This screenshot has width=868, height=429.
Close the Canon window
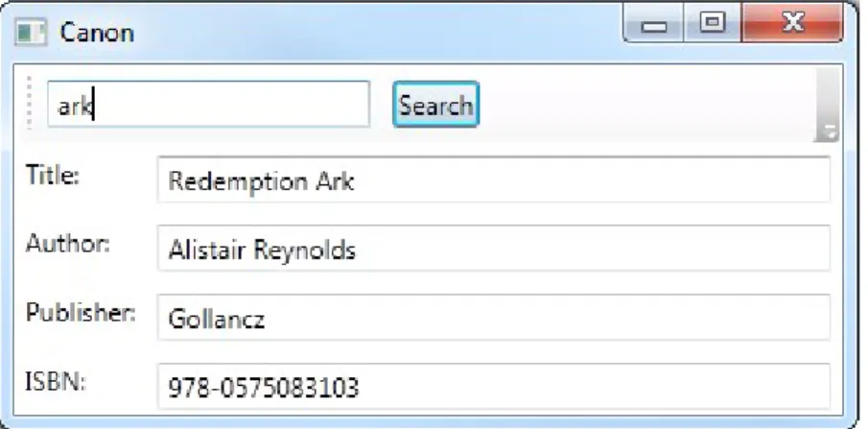tap(791, 23)
